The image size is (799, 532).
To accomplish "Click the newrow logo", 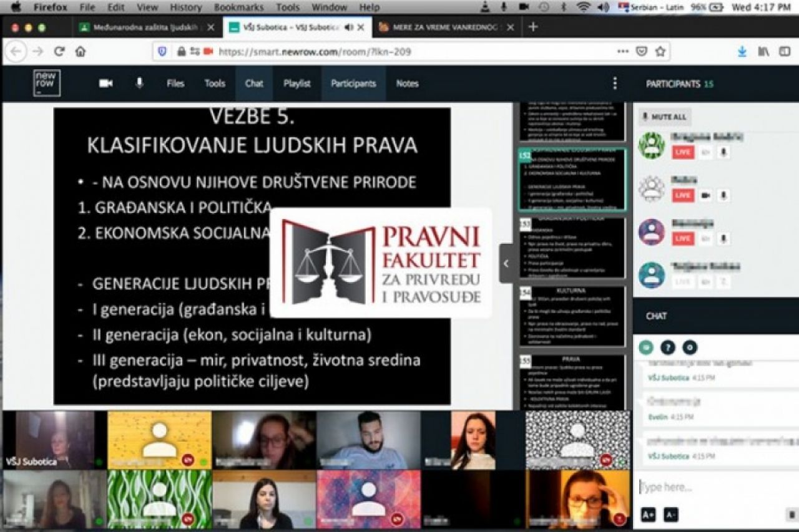I will [x=47, y=83].
